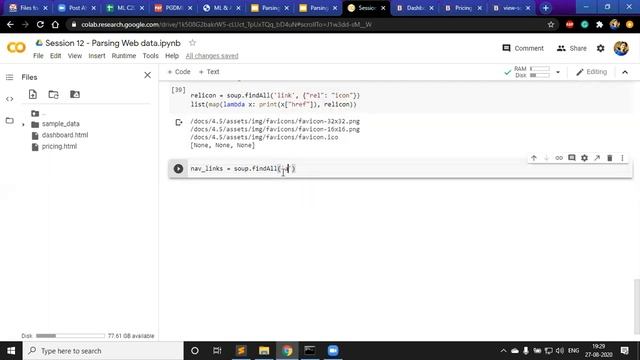This screenshot has height=360, width=640.
Task: Copy link to the selected cell
Action: point(559,158)
